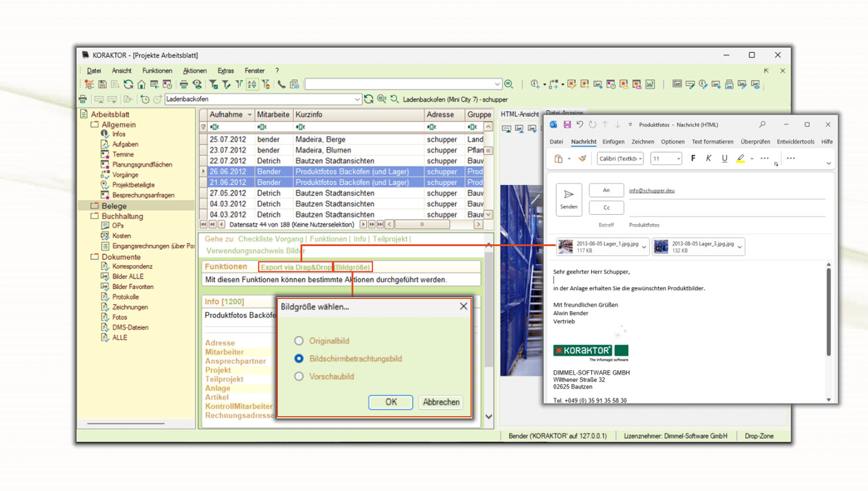Apply bold formatting with F icon
Viewport: 868px width, 491px height.
click(693, 159)
